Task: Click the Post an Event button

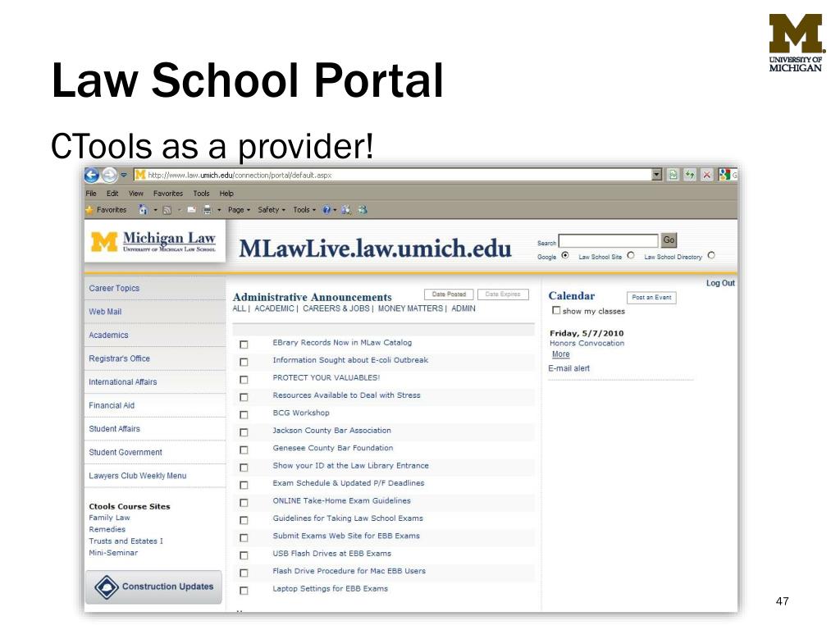Action: pyautogui.click(x=651, y=297)
